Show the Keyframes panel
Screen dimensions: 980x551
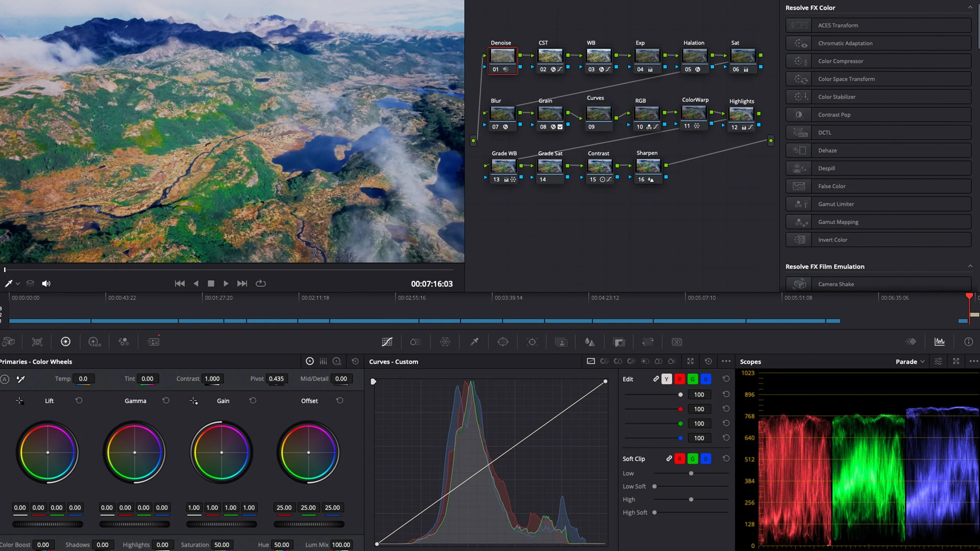click(x=911, y=342)
